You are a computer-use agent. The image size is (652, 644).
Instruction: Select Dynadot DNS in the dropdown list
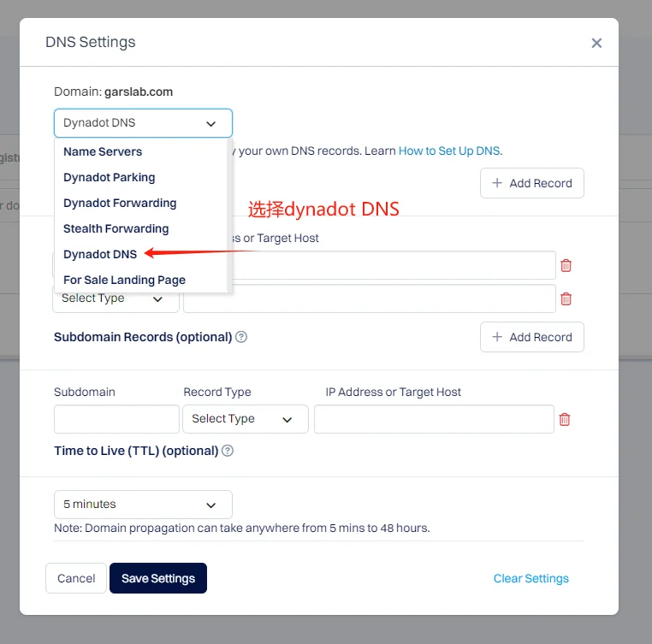click(x=100, y=255)
